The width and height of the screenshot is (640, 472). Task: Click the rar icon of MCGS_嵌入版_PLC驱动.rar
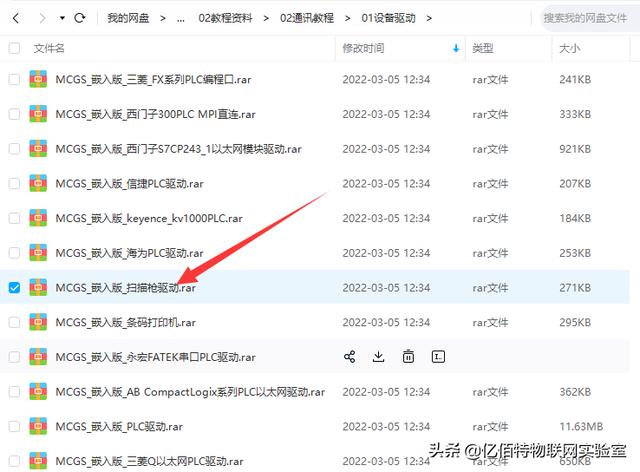tap(38, 426)
